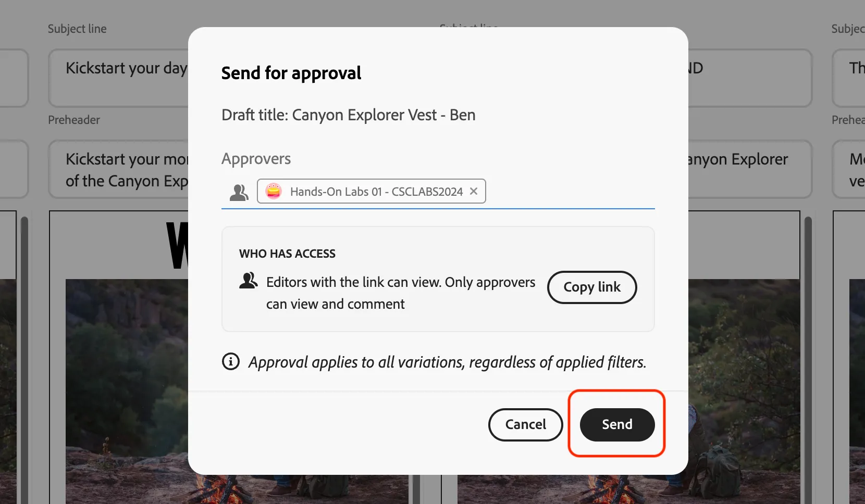Click the Who Has Access people icon
865x504 pixels.
248,281
